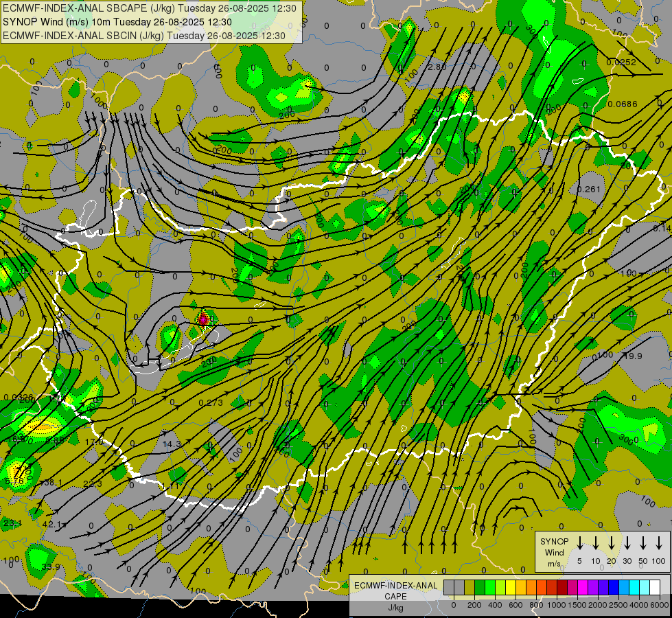Click the SBCIN title line in header
Viewport: 672px width, 618px height.
[144, 36]
